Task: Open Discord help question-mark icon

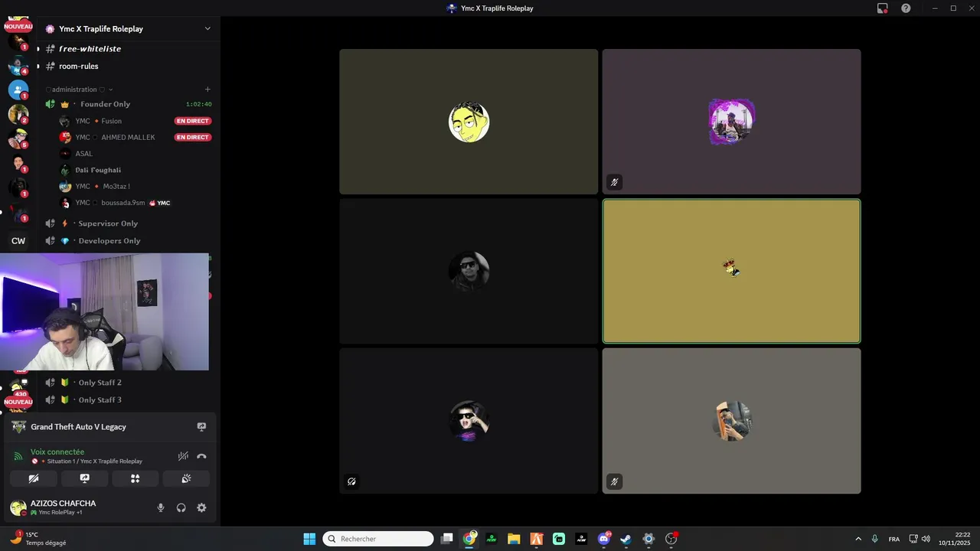Action: pos(906,8)
